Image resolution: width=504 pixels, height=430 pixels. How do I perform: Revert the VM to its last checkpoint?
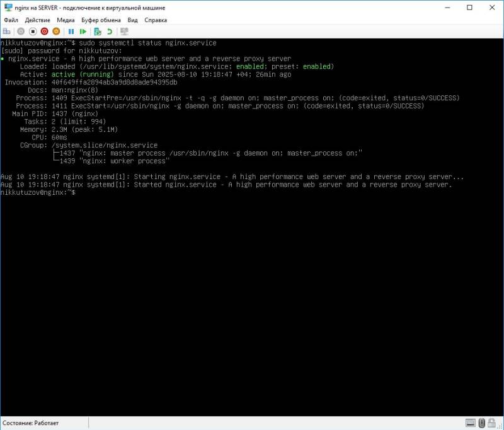click(x=108, y=32)
